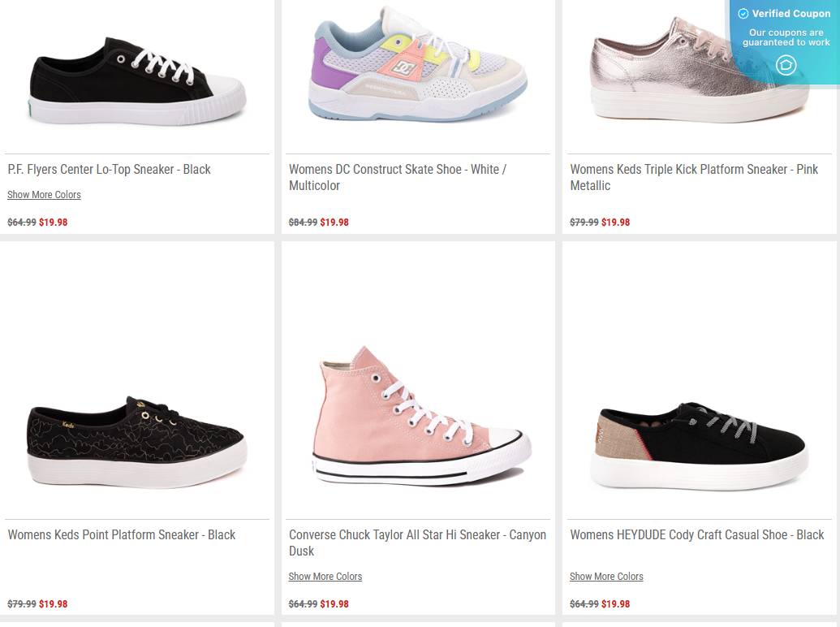Click the Womens Keds Point Platform Sneaker title
The image size is (840, 627).
(x=121, y=534)
